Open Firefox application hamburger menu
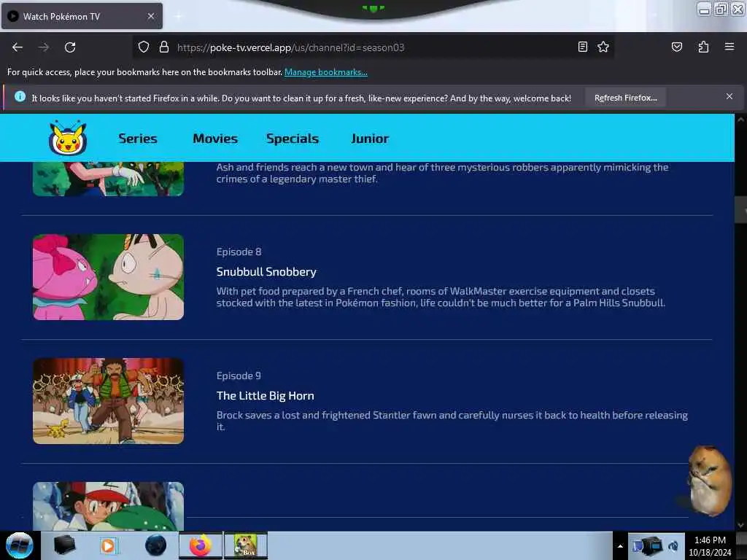 pos(729,47)
